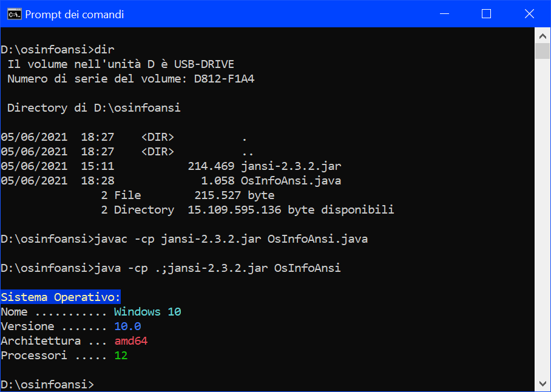This screenshot has width=551, height=392.
Task: Click the volume serial 'D812-F1A4'
Action: (x=224, y=78)
